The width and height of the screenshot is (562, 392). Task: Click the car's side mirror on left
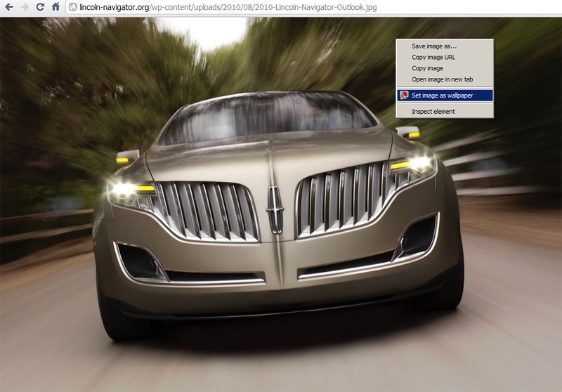pyautogui.click(x=127, y=157)
